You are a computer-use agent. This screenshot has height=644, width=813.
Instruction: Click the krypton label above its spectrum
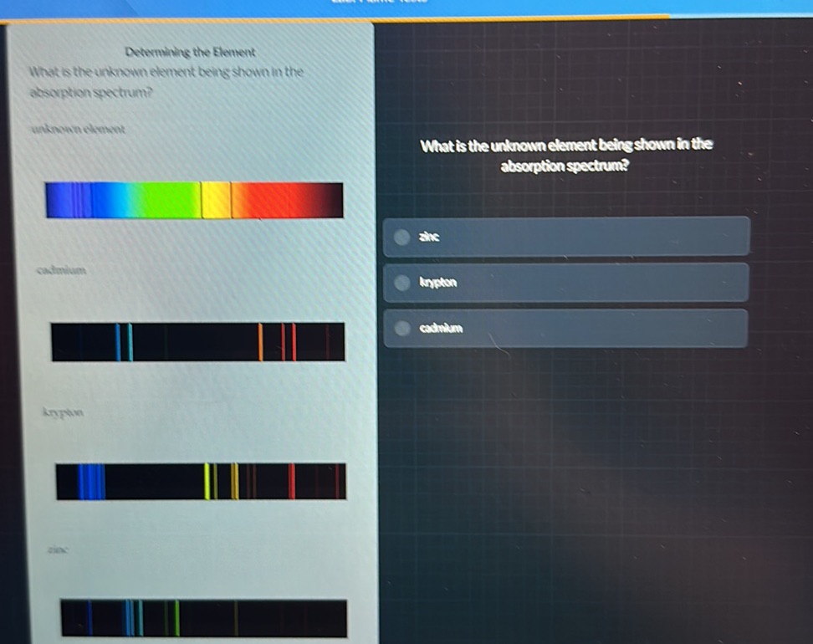click(x=63, y=412)
